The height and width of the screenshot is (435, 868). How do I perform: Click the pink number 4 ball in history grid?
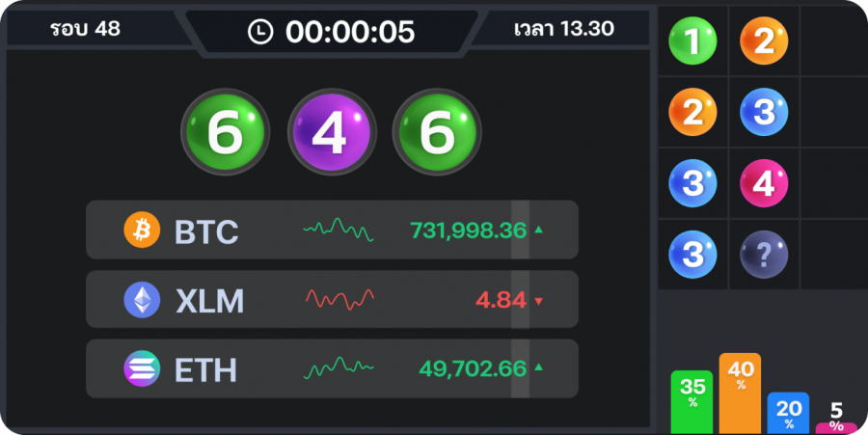coord(764,182)
